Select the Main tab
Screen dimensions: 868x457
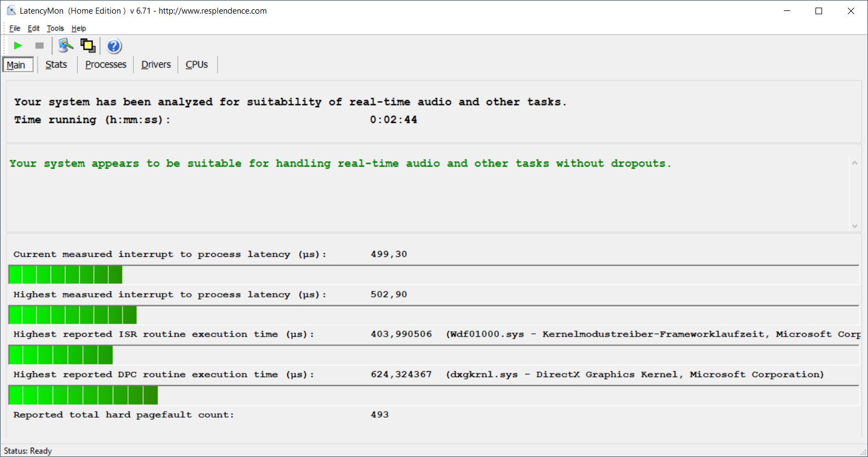pyautogui.click(x=16, y=65)
